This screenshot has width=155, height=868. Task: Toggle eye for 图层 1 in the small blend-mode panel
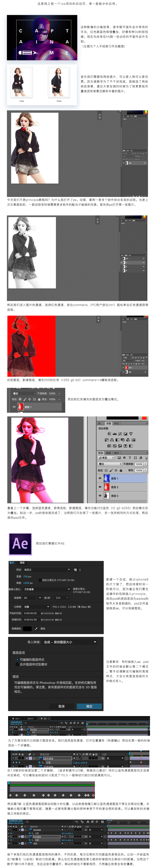coord(14,407)
